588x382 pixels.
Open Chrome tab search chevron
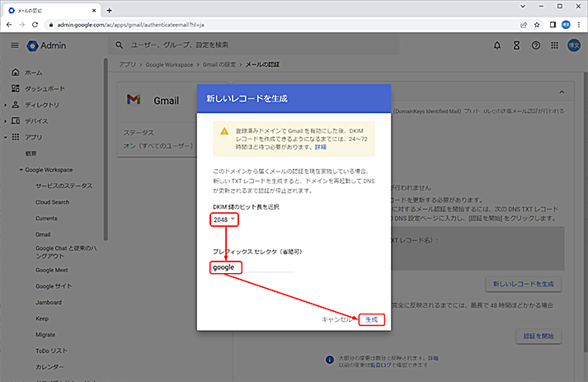pos(523,7)
